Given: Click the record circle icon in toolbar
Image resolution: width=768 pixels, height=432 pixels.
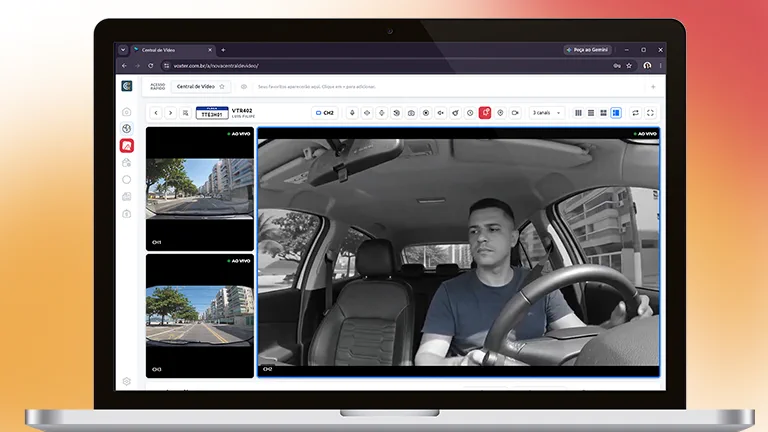Looking at the screenshot, I should click(x=426, y=113).
